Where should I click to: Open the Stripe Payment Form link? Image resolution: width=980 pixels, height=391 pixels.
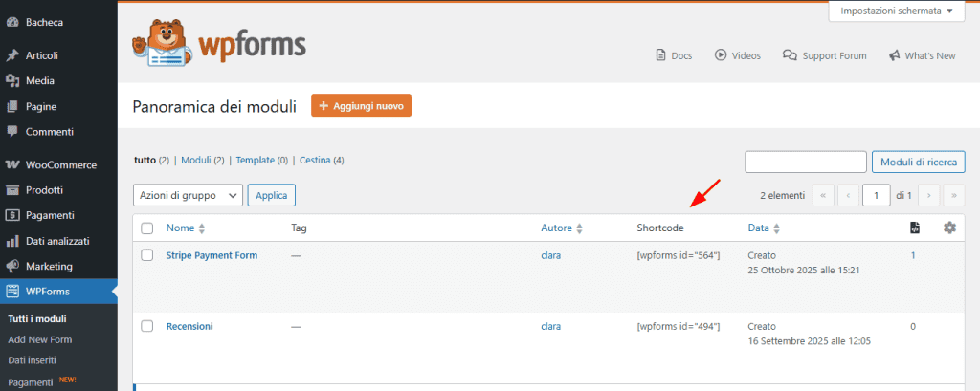click(212, 255)
